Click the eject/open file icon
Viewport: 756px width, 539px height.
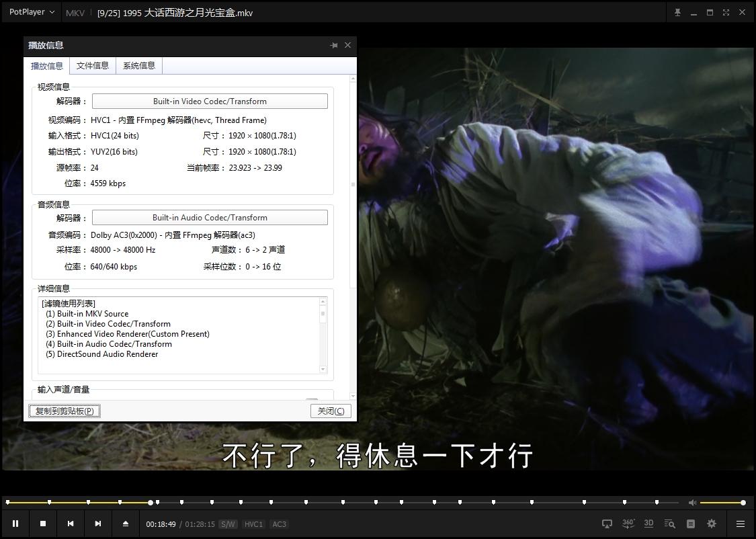point(126,524)
